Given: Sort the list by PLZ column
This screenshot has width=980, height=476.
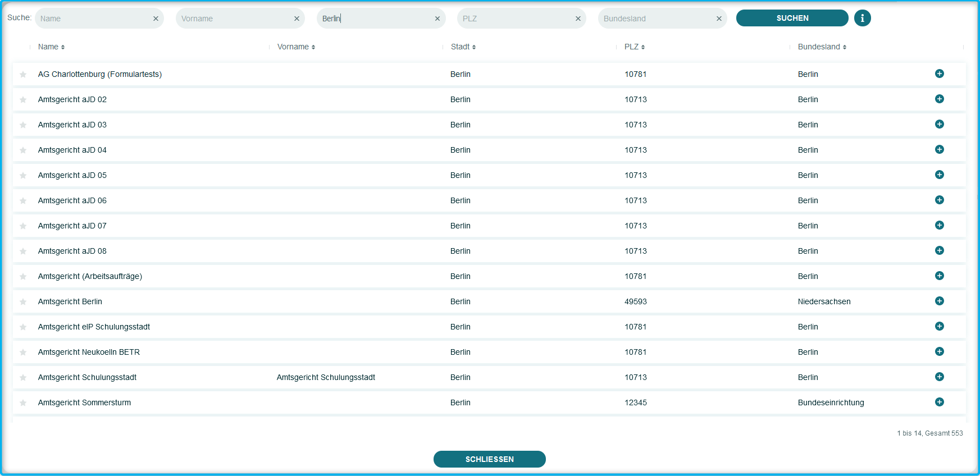Looking at the screenshot, I should click(634, 47).
